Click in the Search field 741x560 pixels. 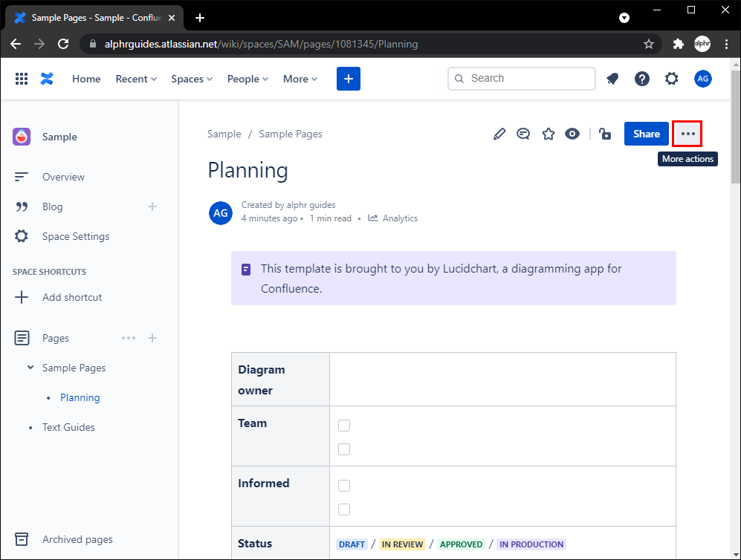click(521, 79)
